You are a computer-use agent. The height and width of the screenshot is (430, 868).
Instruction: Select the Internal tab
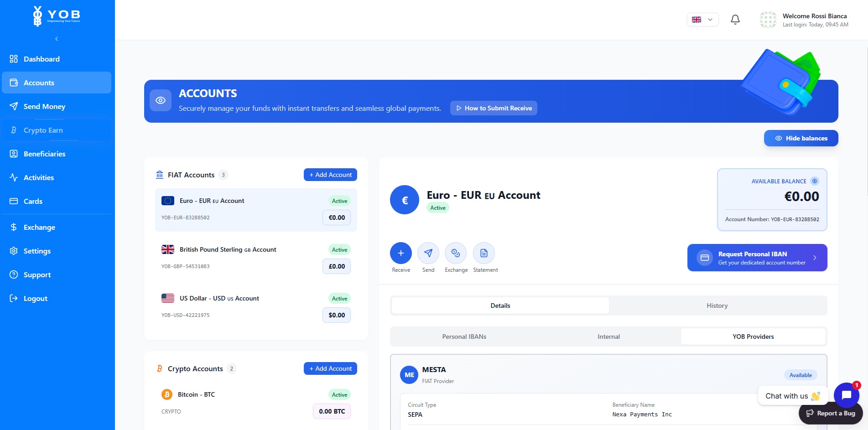point(608,337)
